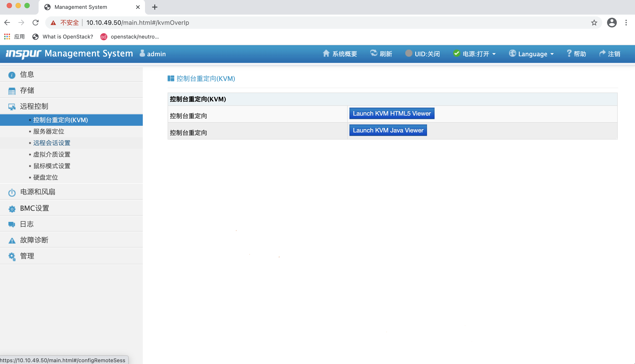Toggle the UID:关闭 indicator
Screen dimensions: 635x364
click(x=408, y=53)
